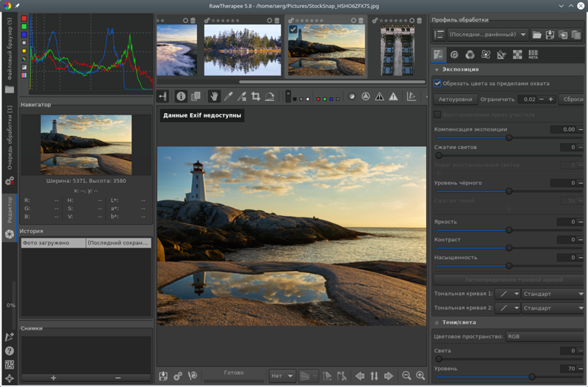Select the Hand navigation tool
The height and width of the screenshot is (387, 588).
pos(214,97)
